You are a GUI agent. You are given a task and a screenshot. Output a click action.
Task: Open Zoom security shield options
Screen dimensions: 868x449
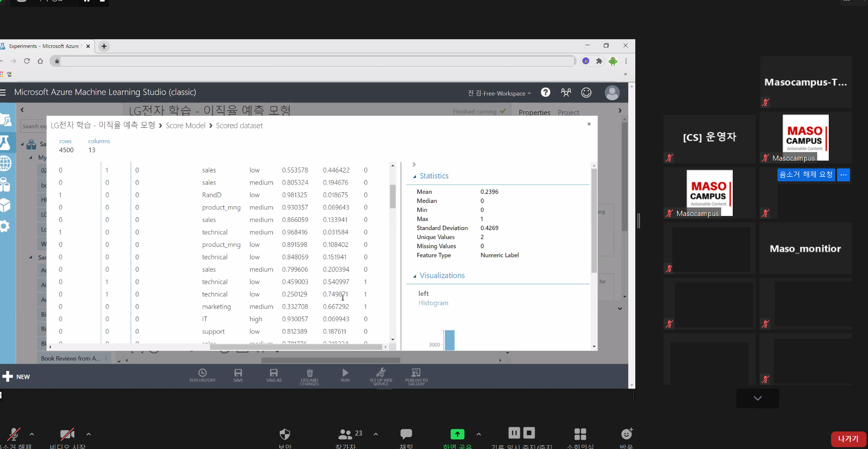[x=285, y=434]
